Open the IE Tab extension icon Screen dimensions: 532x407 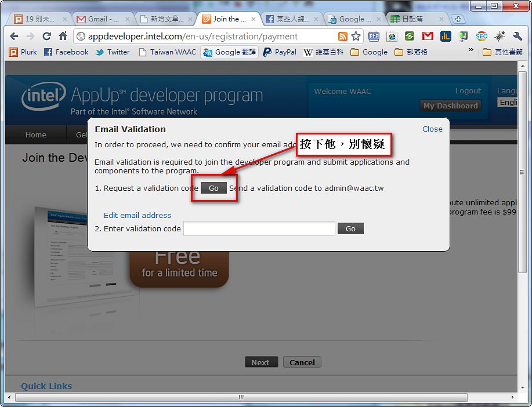click(392, 36)
